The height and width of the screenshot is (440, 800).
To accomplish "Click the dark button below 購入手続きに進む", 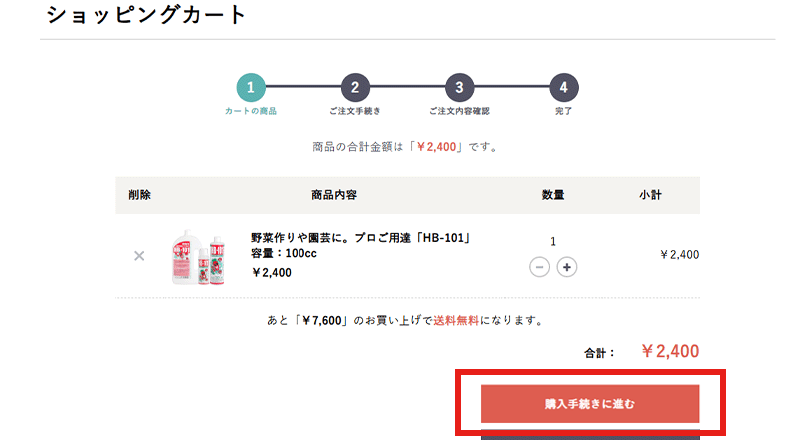I will pyautogui.click(x=590, y=435).
